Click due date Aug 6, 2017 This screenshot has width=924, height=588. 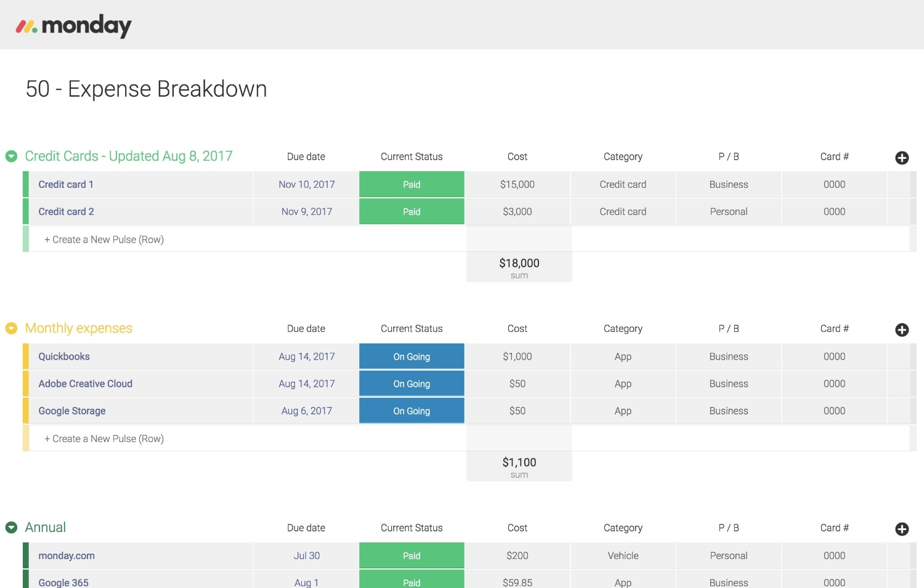(307, 411)
